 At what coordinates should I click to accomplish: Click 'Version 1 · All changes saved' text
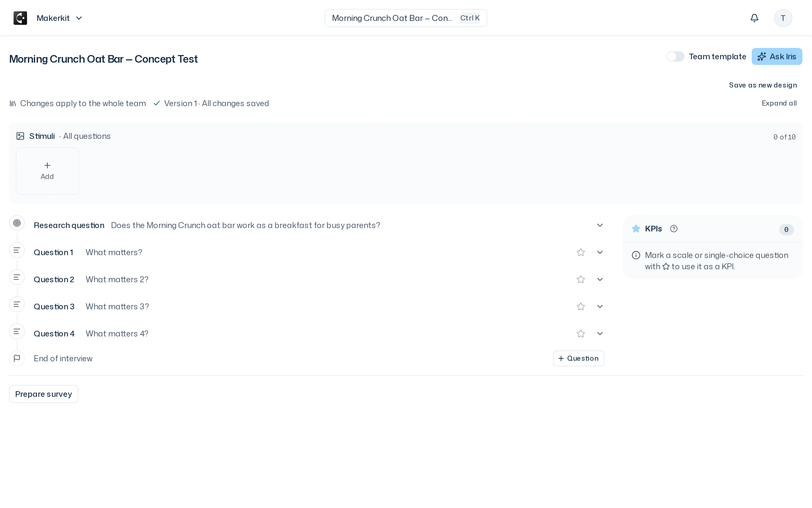point(217,104)
